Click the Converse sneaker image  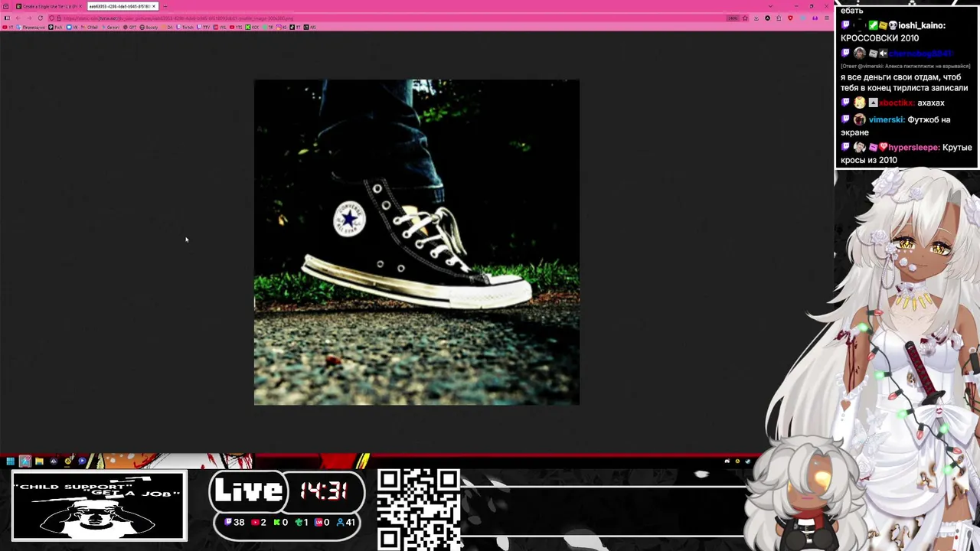416,242
